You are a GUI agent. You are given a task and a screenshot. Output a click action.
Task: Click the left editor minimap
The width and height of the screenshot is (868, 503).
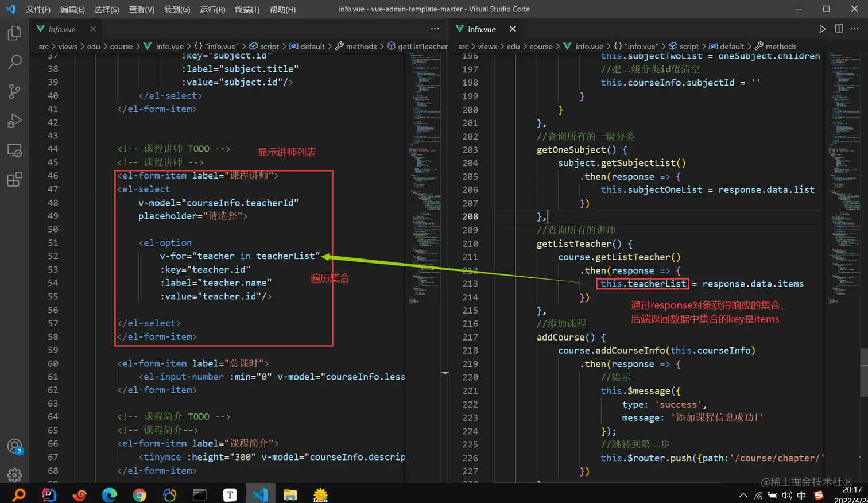[425, 178]
